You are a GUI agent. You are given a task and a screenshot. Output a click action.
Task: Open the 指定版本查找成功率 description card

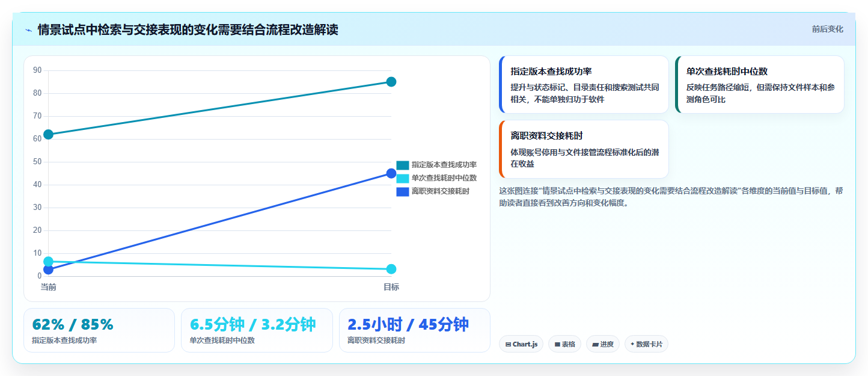[x=584, y=85]
